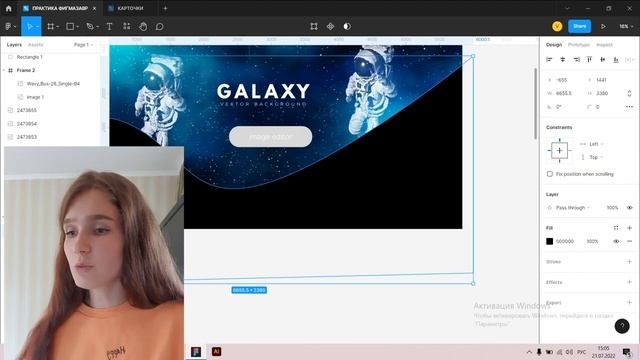Open more options next to corner radius
640x360 pixels.
[629, 107]
